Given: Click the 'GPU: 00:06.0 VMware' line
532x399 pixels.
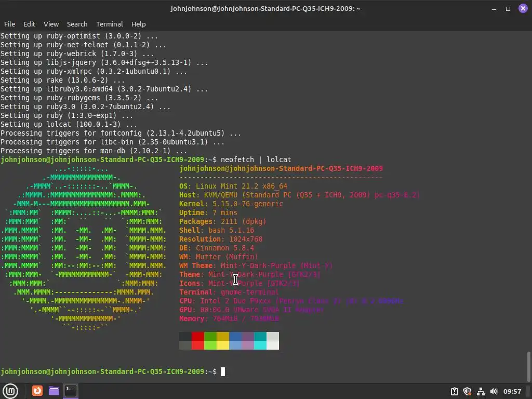Looking at the screenshot, I should [x=252, y=310].
